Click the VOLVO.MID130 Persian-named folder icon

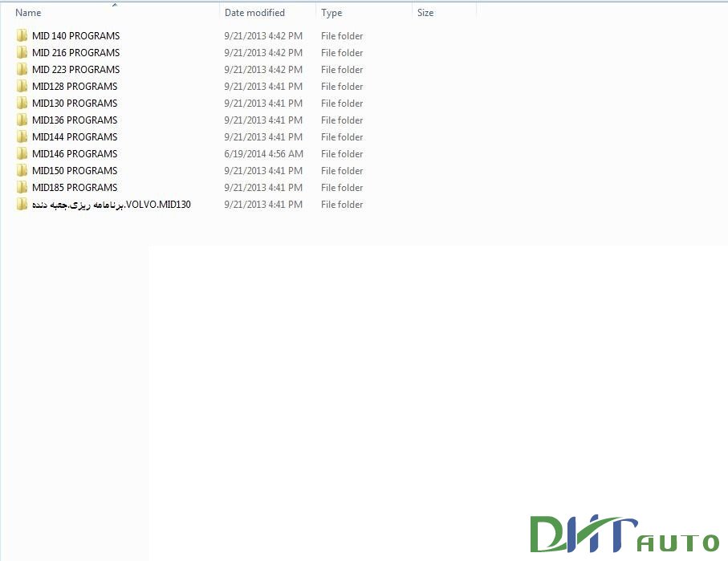click(21, 204)
